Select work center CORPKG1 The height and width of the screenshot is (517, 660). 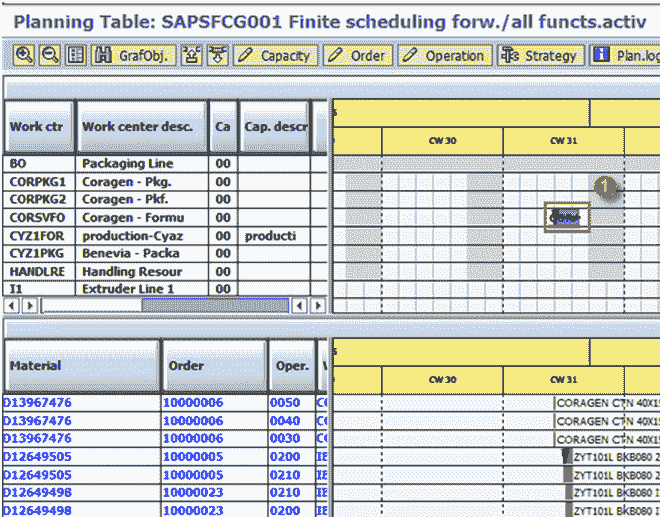[x=37, y=182]
